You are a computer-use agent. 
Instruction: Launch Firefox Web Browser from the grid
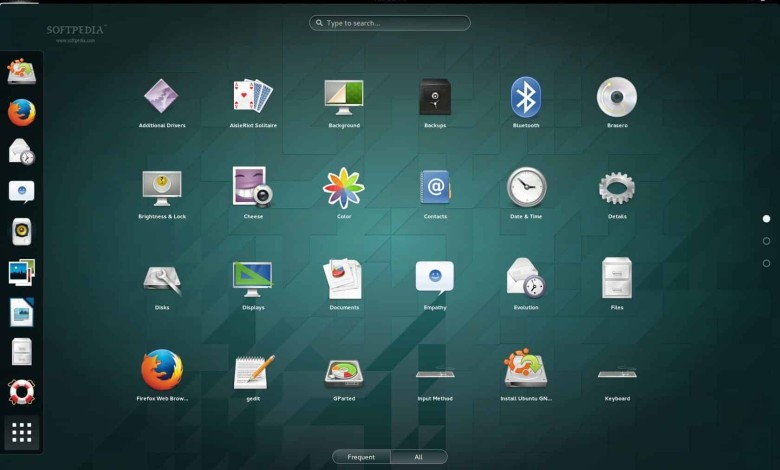[x=162, y=370]
